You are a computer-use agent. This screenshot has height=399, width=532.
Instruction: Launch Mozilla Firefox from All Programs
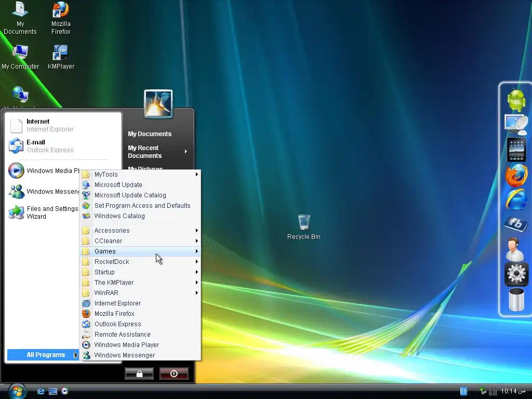click(x=140, y=314)
